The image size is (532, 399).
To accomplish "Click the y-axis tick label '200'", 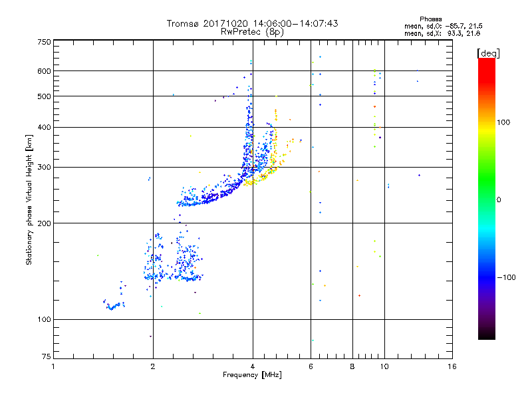I will click(44, 223).
